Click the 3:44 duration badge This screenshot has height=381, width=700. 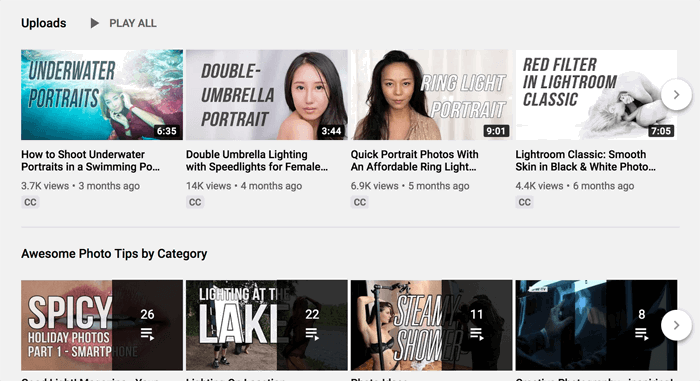point(331,131)
